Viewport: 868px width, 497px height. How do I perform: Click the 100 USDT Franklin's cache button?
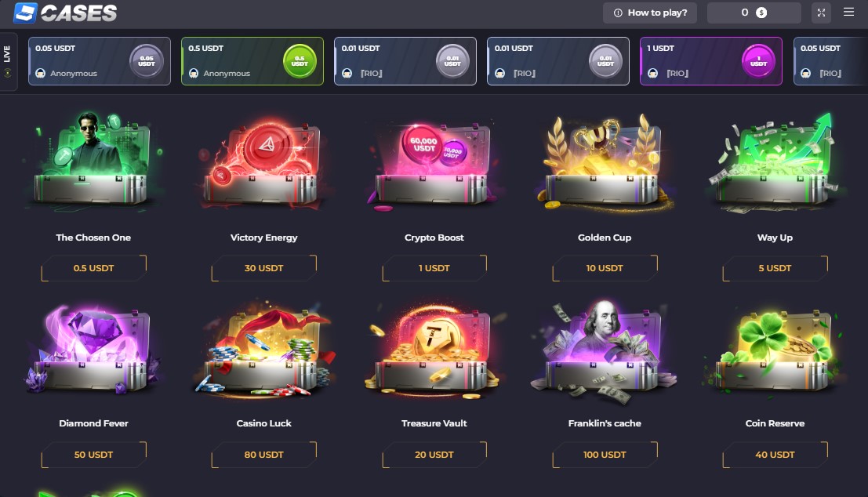(x=605, y=455)
